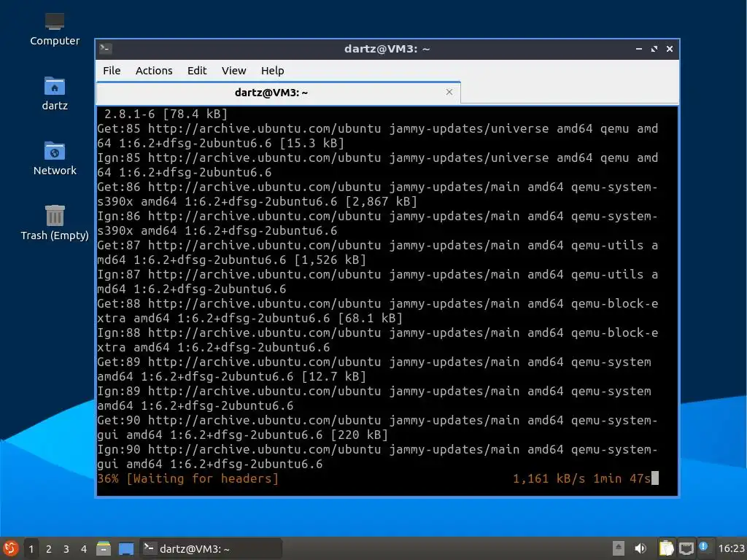
Task: Click the '[2,867 kB]' size text
Action: 382,201
